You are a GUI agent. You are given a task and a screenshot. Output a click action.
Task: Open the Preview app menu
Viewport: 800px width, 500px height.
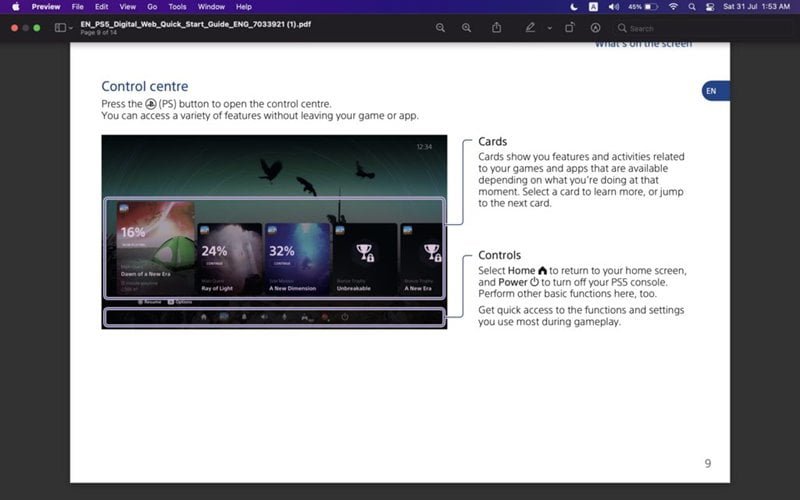(x=46, y=7)
